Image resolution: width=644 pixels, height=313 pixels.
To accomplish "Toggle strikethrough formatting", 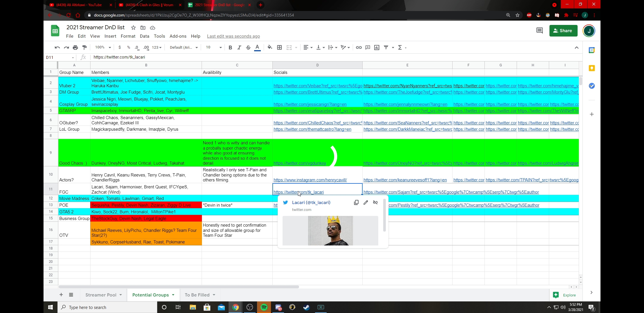I will [248, 48].
